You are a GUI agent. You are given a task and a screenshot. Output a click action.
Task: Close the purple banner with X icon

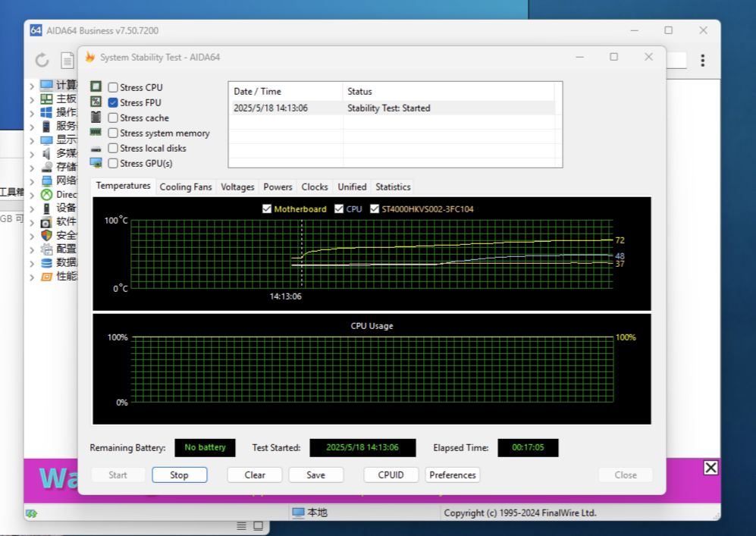tap(711, 468)
